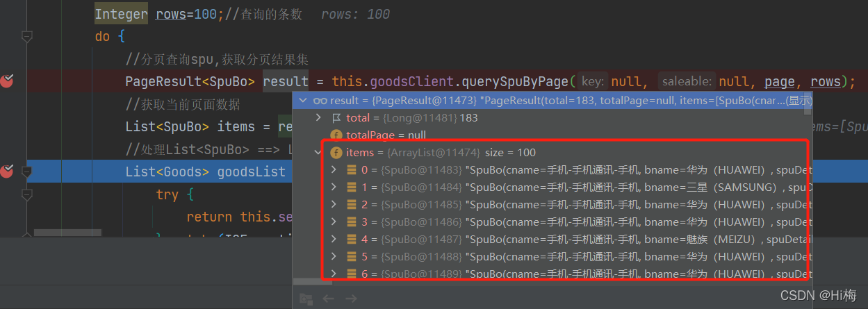
Task: Click the leftmost footer icon in popup
Action: tap(306, 299)
